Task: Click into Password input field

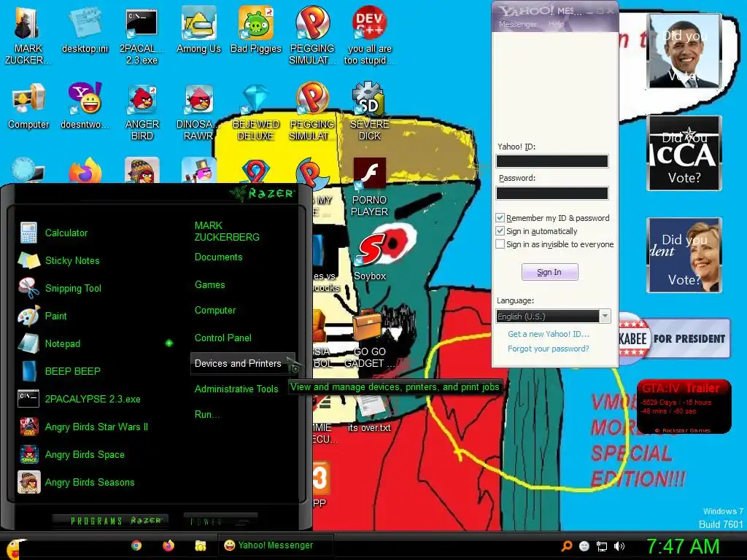Action: point(552,192)
